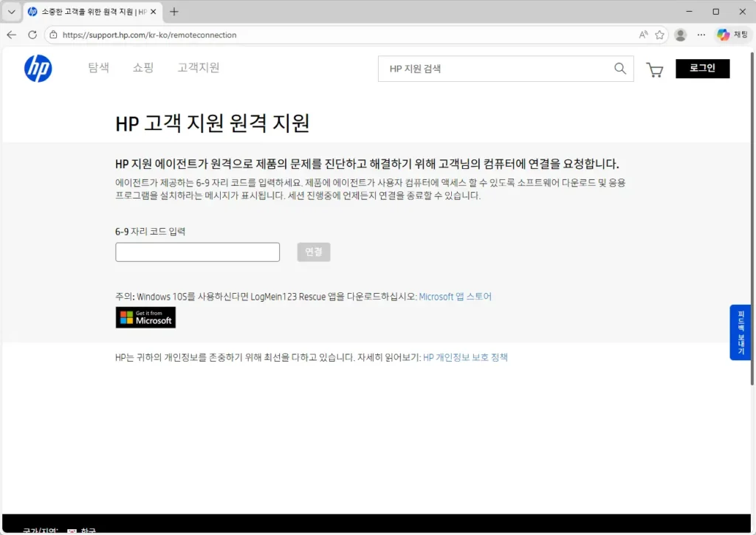
Task: Click the browser back arrow
Action: pyautogui.click(x=11, y=35)
